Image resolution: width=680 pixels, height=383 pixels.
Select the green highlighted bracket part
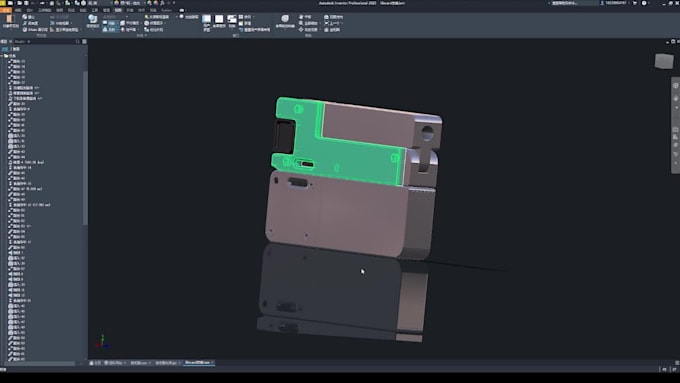(347, 158)
